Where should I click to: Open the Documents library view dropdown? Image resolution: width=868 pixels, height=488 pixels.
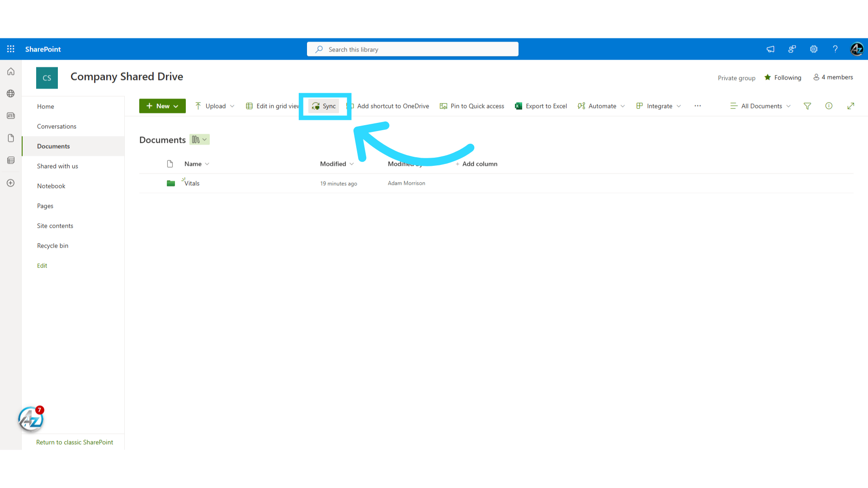click(x=199, y=140)
